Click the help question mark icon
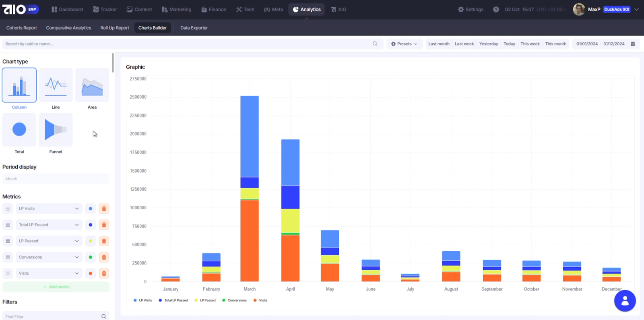644x320 pixels. [496, 9]
